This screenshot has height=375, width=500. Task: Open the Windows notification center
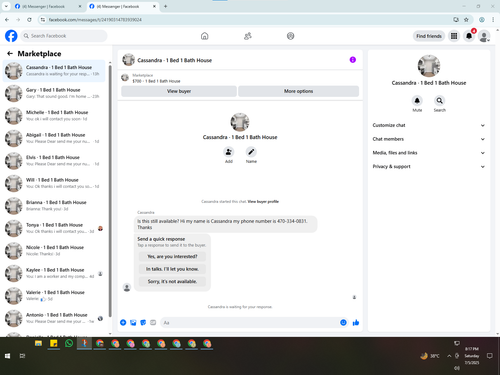pyautogui.click(x=489, y=356)
